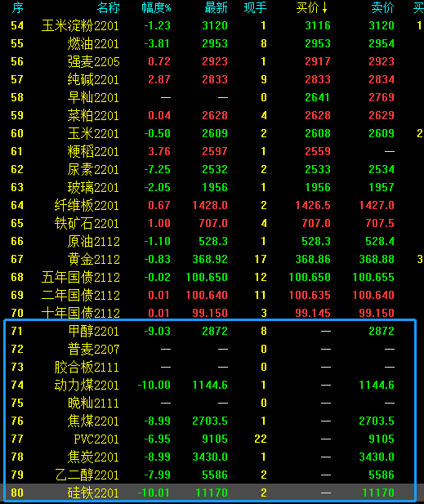Select the 纯碱2201 contract name
The height and width of the screenshot is (504, 424).
[93, 80]
